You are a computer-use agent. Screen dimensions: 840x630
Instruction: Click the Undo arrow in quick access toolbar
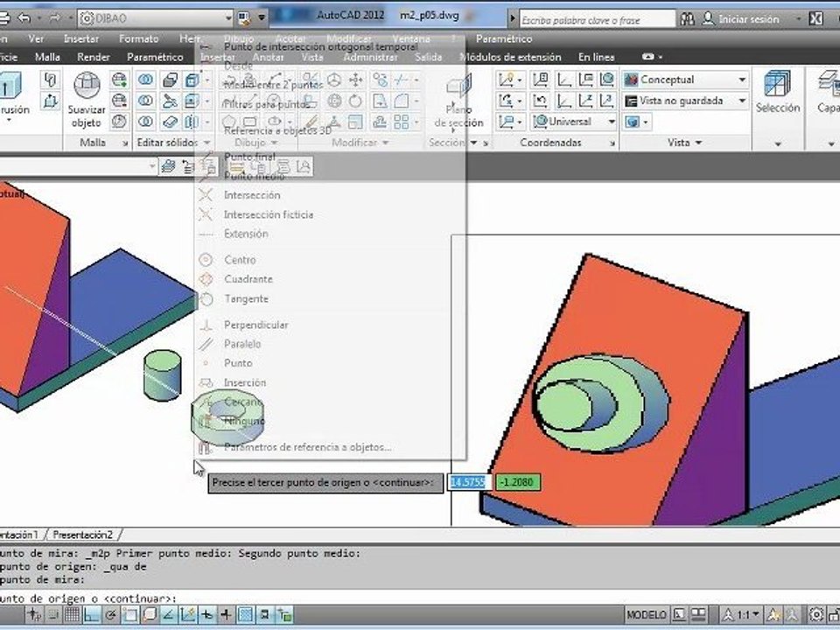coord(24,18)
